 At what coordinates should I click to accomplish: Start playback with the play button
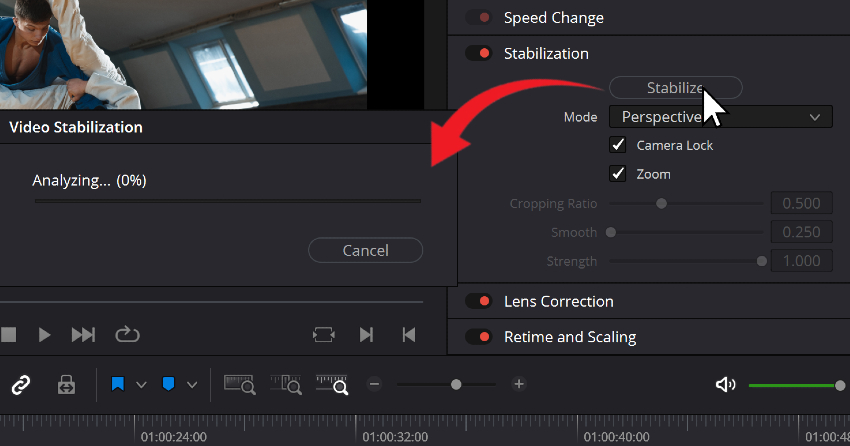click(44, 335)
